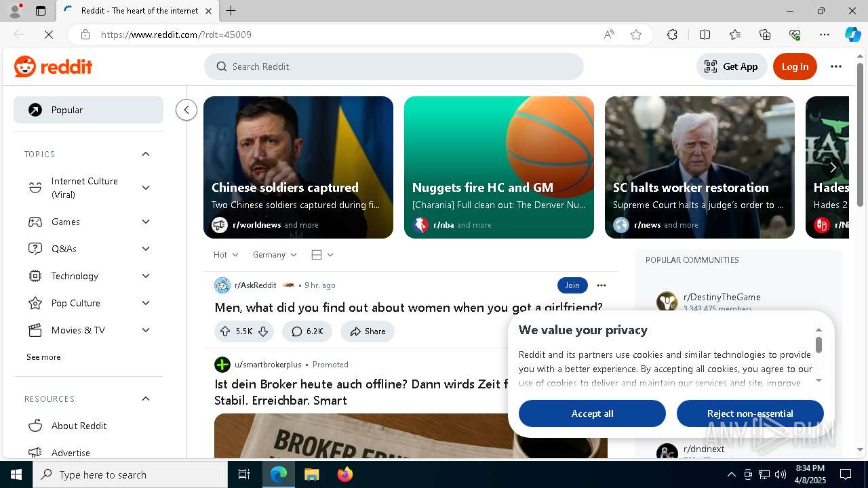Show next carousel cards with right arrow
This screenshot has width=868, height=488.
[833, 167]
